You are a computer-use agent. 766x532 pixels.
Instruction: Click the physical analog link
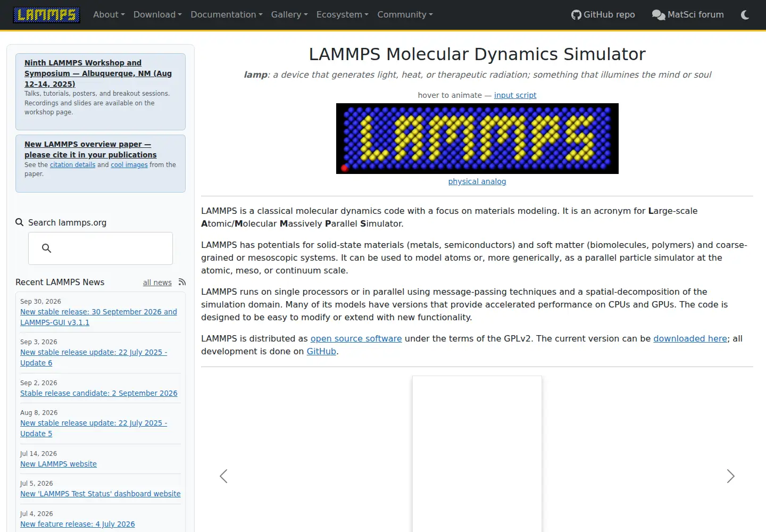tap(477, 181)
